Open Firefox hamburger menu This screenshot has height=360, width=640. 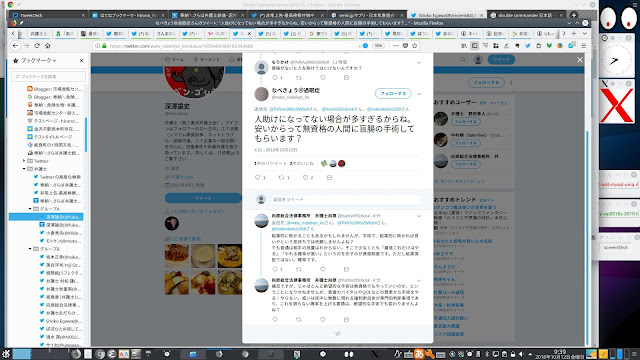pos(584,46)
